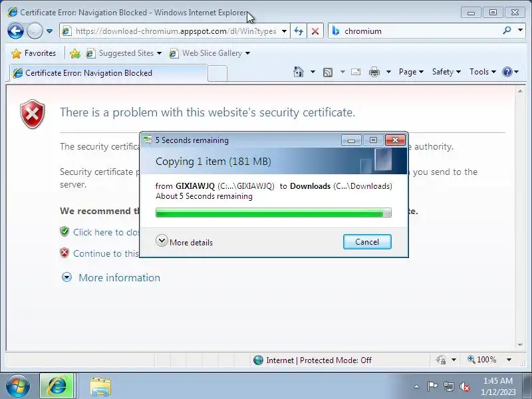Click the RSS feeds icon
Viewport: 532px width, 399px height.
(x=328, y=72)
